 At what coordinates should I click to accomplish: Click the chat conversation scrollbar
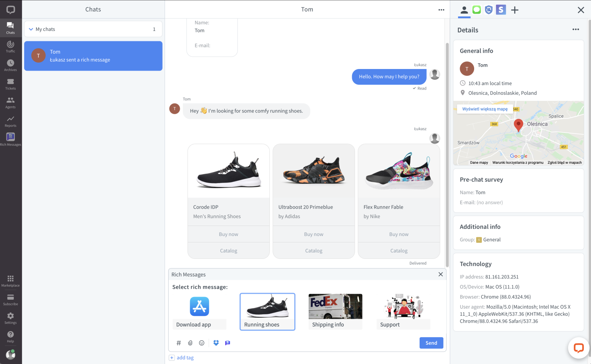447,155
